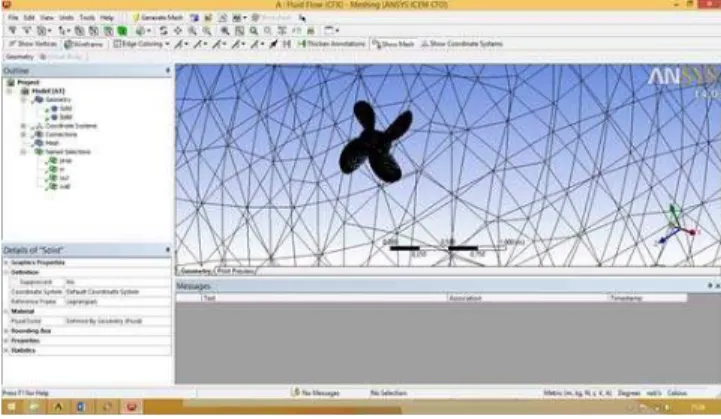Activate the Rotate view tool

click(x=163, y=31)
